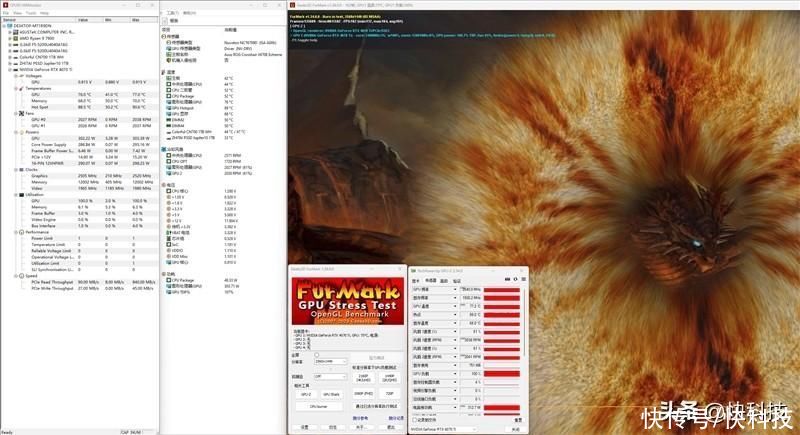Toggle the 全屏 checkbox in FurMark
This screenshot has height=435, width=800.
316,355
